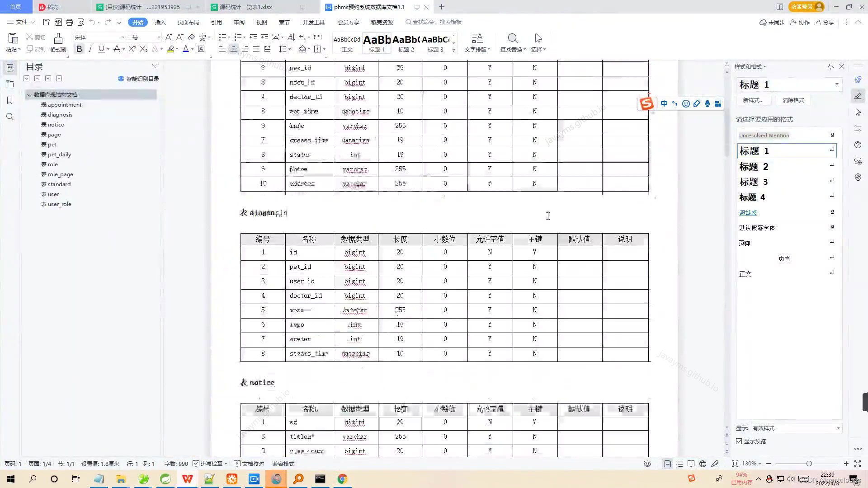This screenshot has height=488, width=868.
Task: Select the font color icon
Action: click(185, 49)
